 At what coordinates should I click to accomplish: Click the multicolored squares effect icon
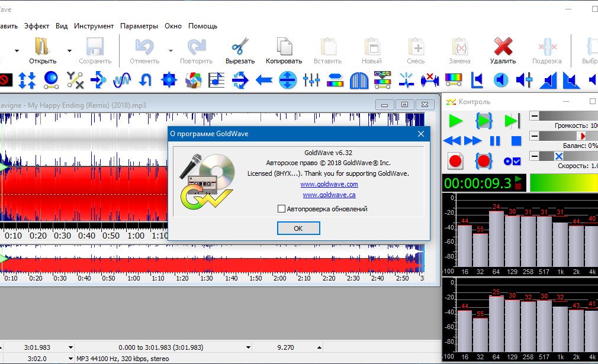point(193,80)
